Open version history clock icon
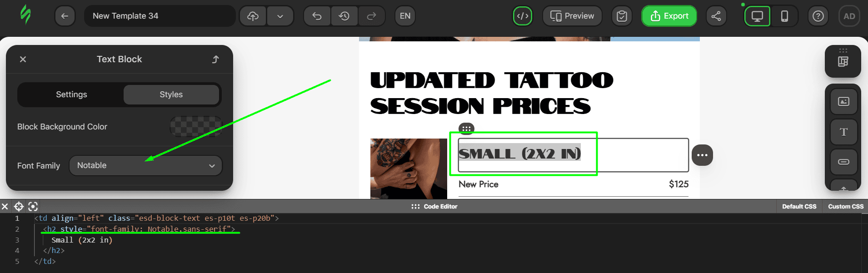868x273 pixels. pos(344,16)
